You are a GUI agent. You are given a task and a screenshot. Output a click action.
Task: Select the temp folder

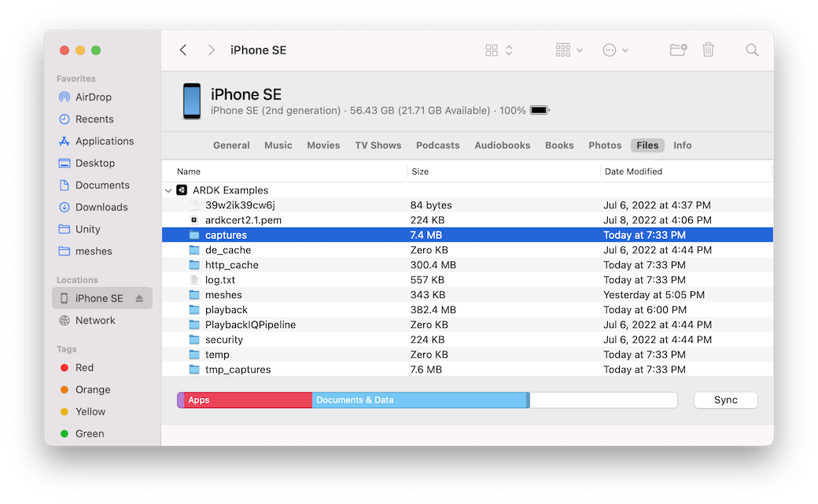coord(467,355)
